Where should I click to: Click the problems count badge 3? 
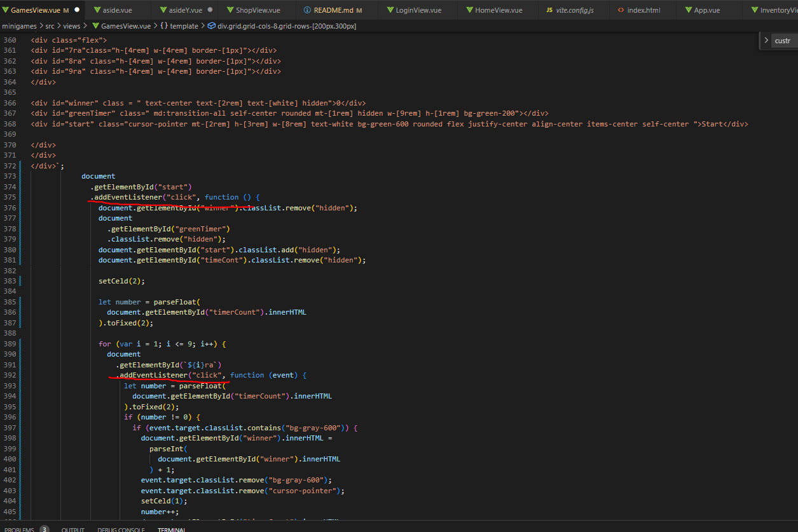point(45,529)
